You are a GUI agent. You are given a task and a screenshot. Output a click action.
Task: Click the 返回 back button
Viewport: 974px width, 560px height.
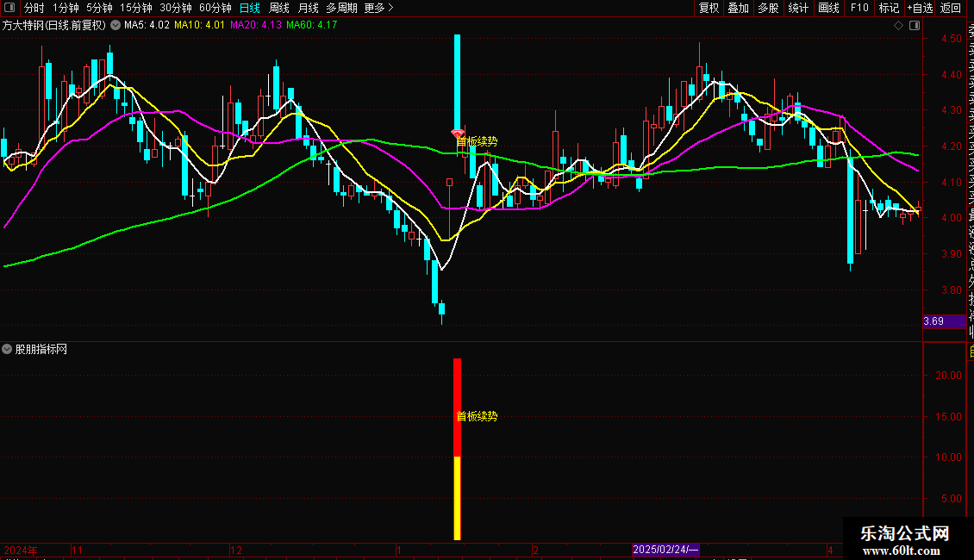click(x=951, y=8)
